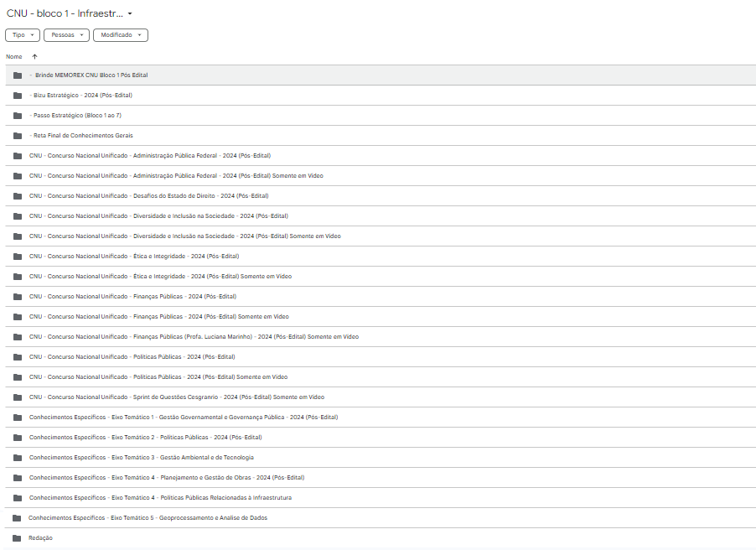Open Eixo Temático 1 Gestão Governamental folder
The width and height of the screenshot is (756, 550).
tap(381, 418)
